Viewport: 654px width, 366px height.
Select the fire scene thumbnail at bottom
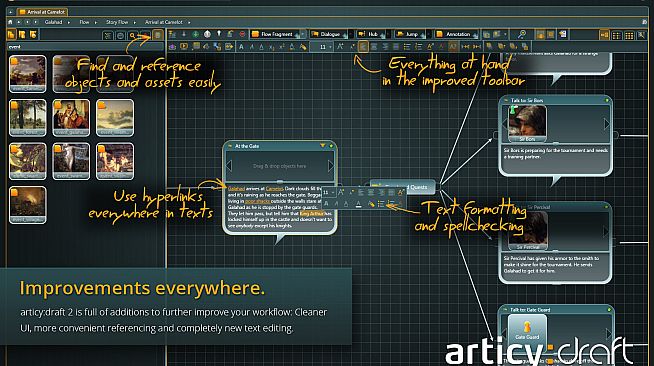tap(28, 205)
